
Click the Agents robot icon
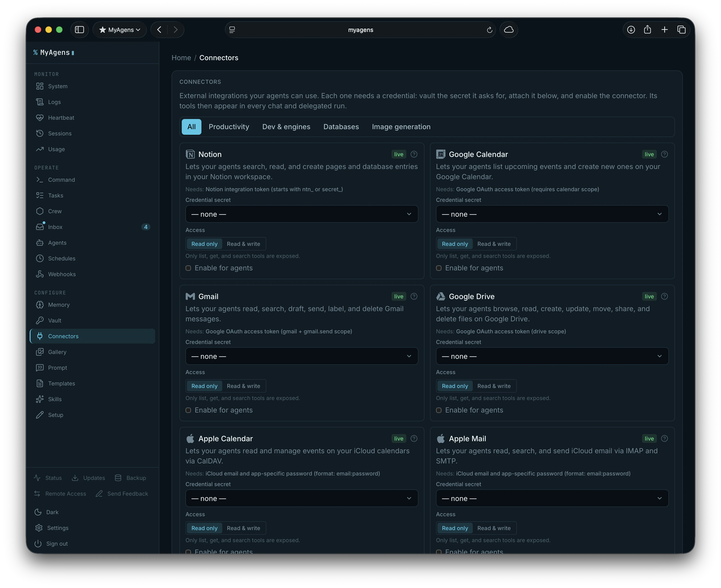click(x=40, y=243)
